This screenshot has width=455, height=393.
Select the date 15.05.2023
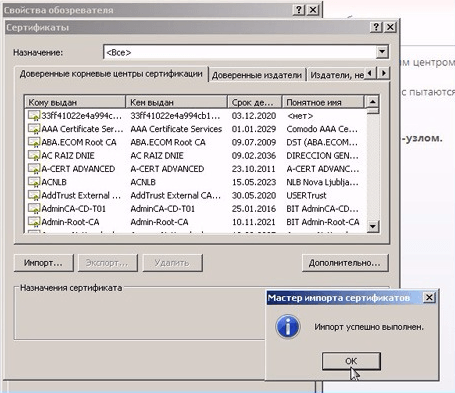tap(254, 183)
